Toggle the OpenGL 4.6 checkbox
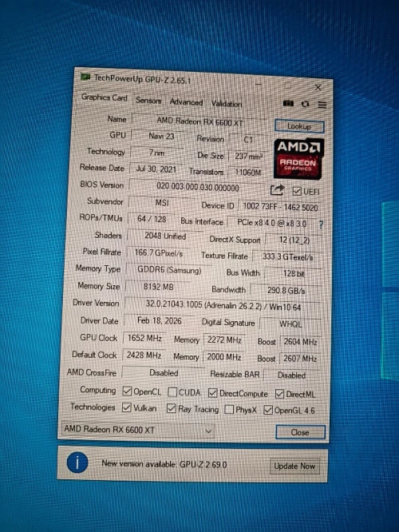Image resolution: width=399 pixels, height=532 pixels. pos(268,410)
